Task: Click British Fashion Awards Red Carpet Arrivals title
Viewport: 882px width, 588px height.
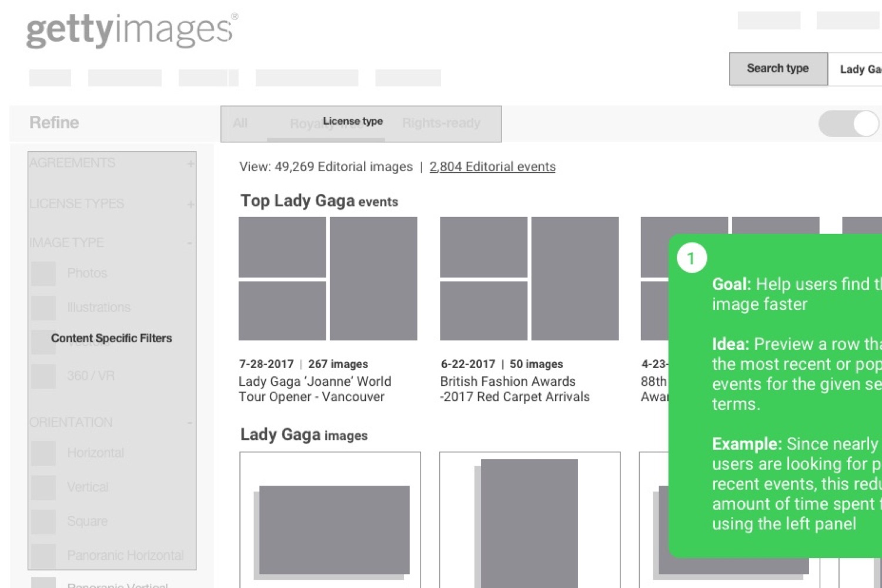Action: pos(514,389)
